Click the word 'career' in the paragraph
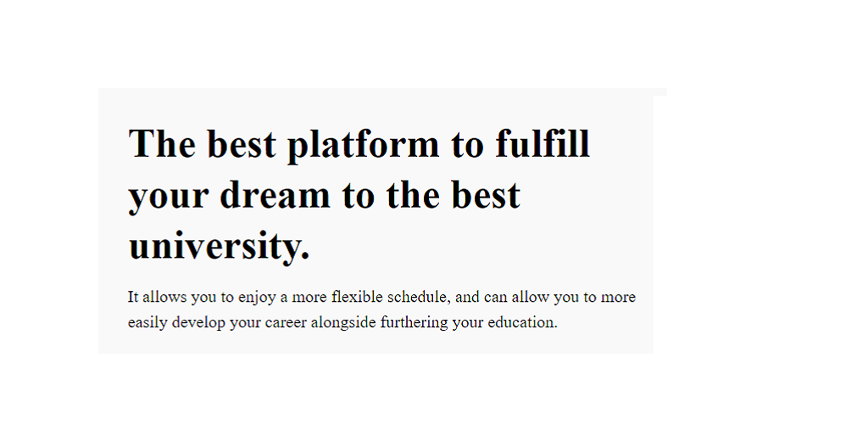 point(286,323)
